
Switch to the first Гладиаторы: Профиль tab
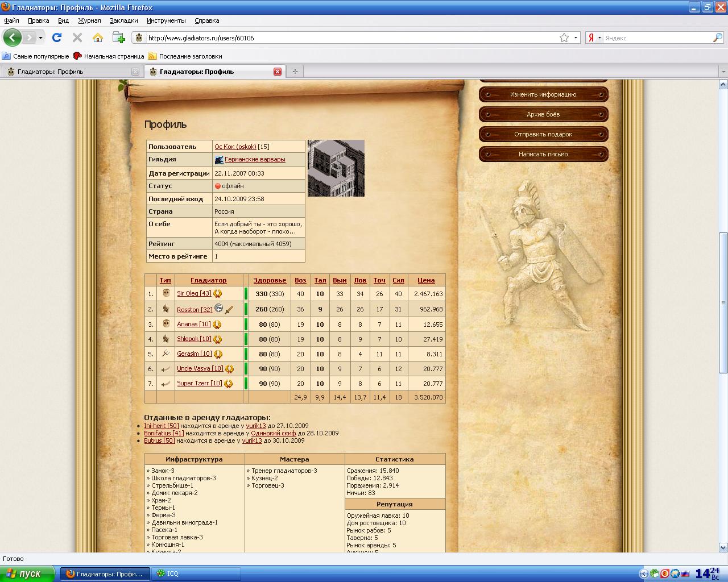click(50, 72)
